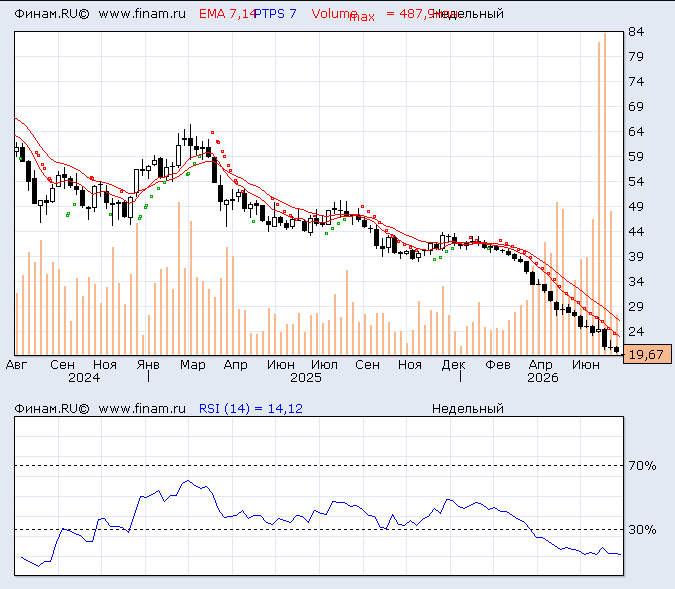Image resolution: width=675 pixels, height=589 pixels.
Task: Click the last candlestick at the chart's right end
Action: [616, 349]
